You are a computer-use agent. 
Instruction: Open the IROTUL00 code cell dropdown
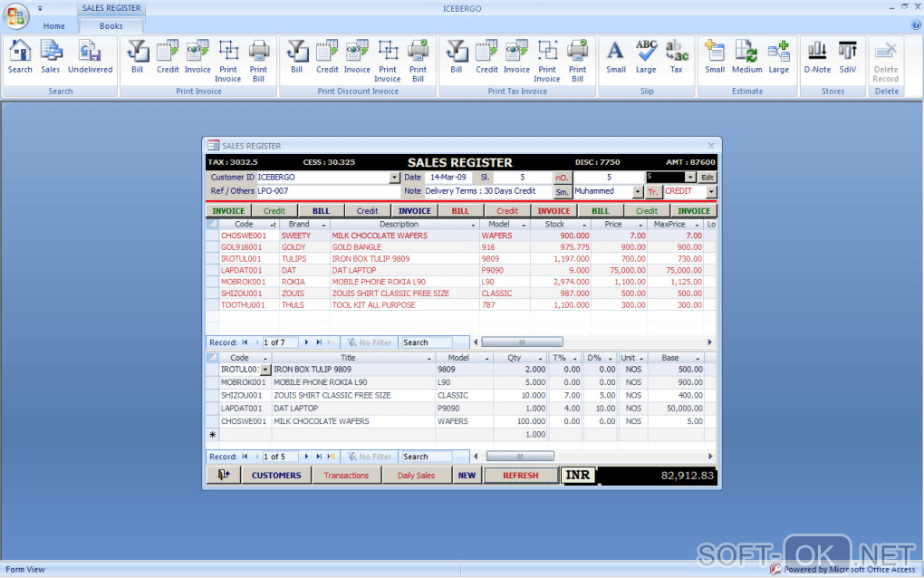point(265,370)
